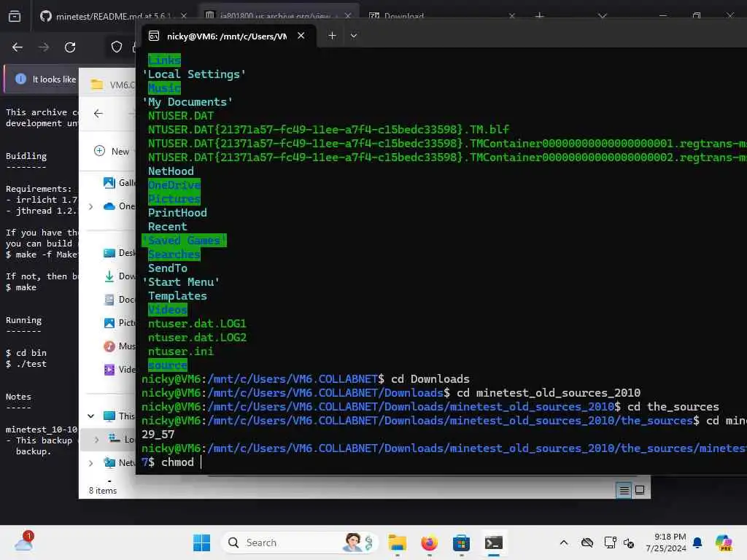Open Copilot preview icon on taskbar
Screen dimensions: 747x560
point(724,542)
